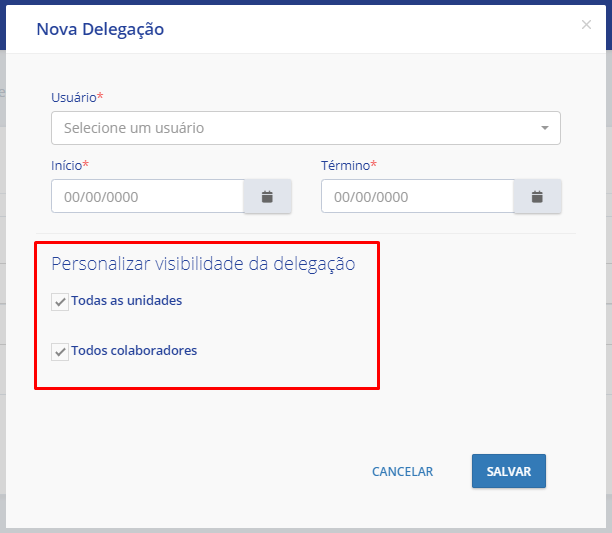612x533 pixels.
Task: Cancel the new delegation with CANCELAR
Action: click(x=402, y=471)
